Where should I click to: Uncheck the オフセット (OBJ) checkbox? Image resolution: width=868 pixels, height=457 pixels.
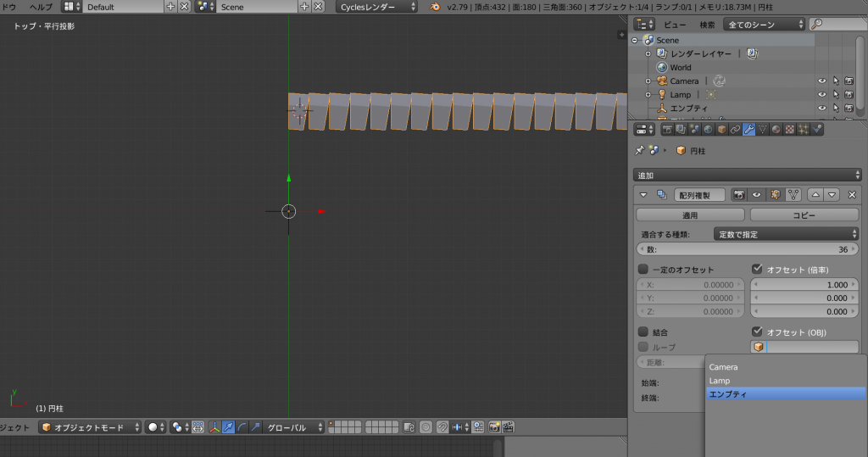[x=757, y=332]
